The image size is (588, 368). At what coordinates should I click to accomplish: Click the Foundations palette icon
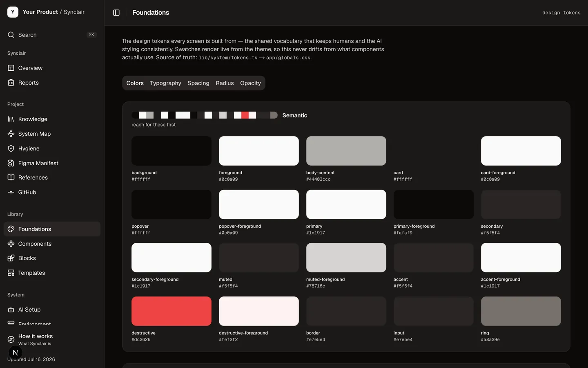tap(11, 229)
